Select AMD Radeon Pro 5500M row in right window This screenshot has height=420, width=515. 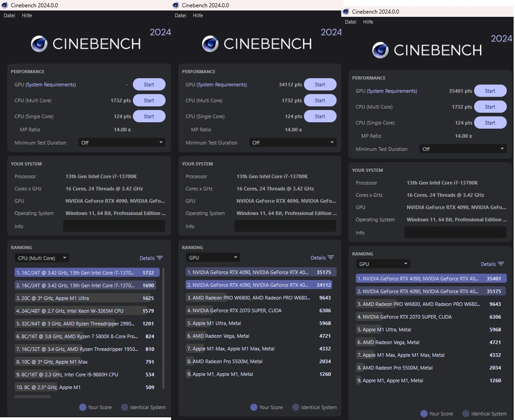[x=431, y=368]
